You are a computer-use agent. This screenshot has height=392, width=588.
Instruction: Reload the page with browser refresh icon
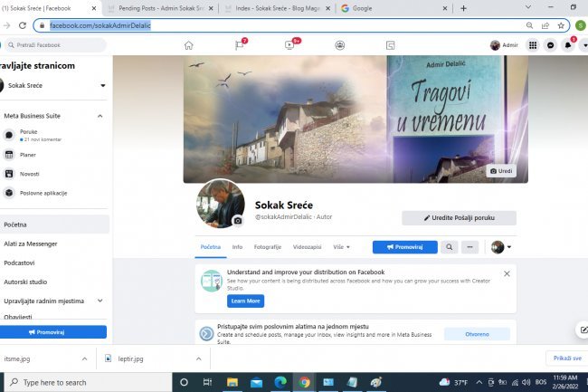tap(23, 25)
